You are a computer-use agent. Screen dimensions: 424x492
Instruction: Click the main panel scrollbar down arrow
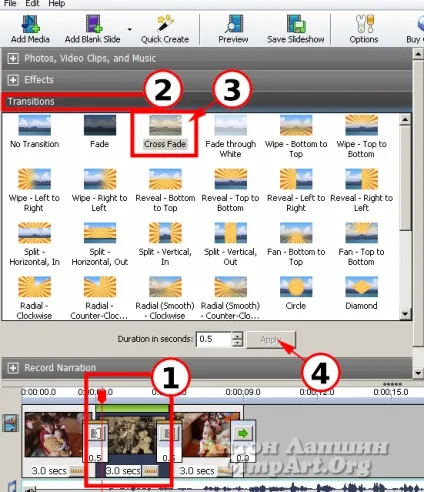pos(418,373)
